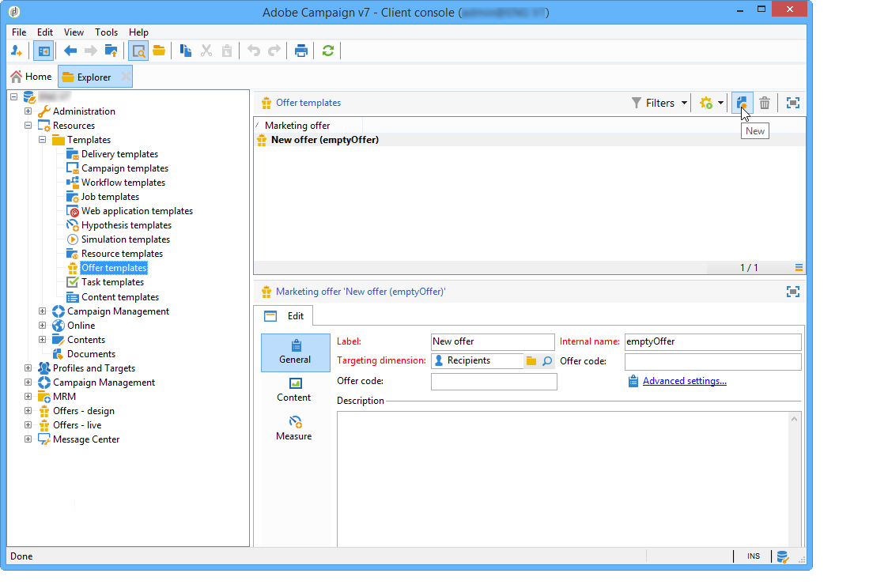Click the redo arrow icon
Screen dimensions: 888x588
pyautogui.click(x=274, y=51)
